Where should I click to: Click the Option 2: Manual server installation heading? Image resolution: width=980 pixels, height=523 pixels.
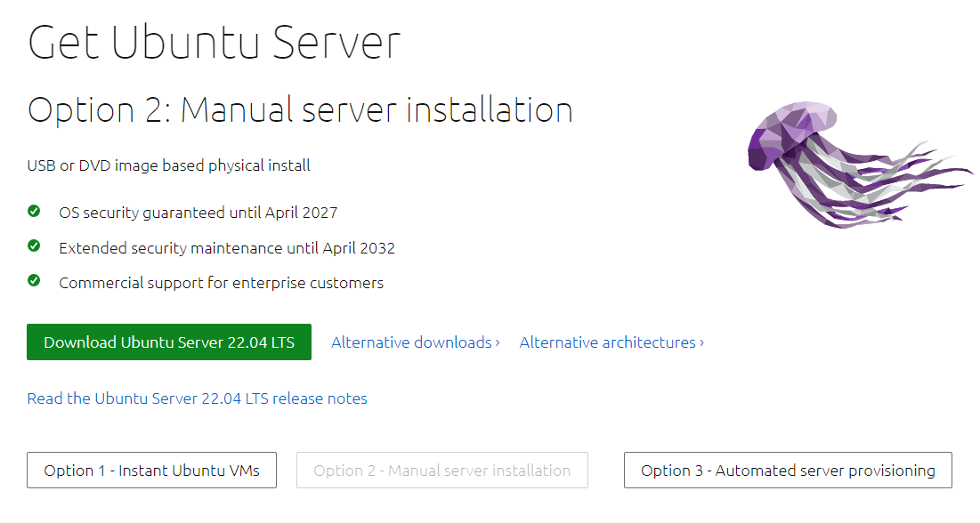click(300, 110)
